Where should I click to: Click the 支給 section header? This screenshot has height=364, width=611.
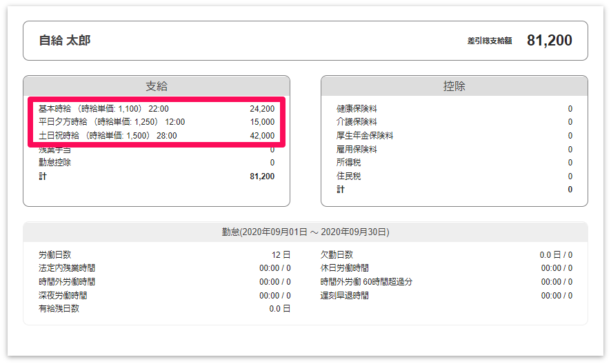(x=157, y=86)
